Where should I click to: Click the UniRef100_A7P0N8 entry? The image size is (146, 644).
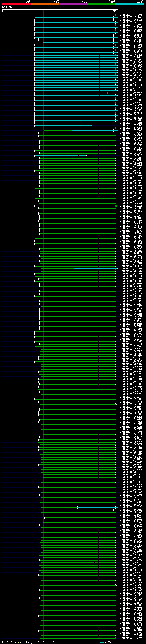[x=131, y=123]
